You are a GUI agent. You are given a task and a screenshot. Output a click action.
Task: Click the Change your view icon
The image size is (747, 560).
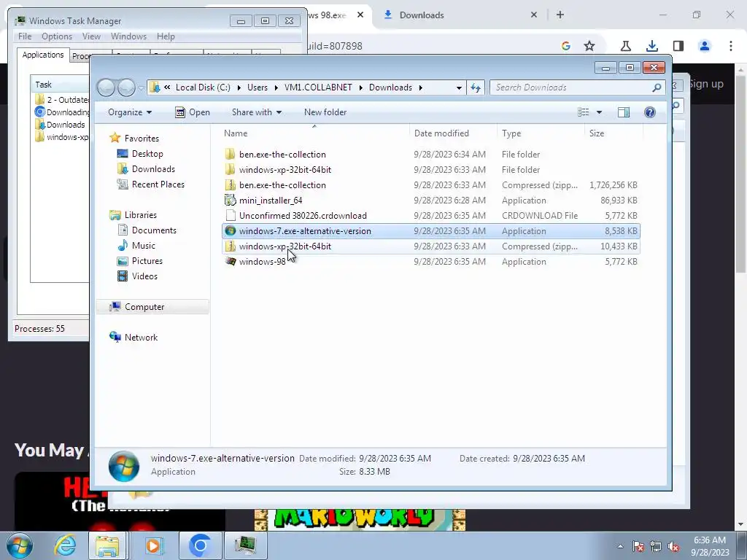(x=583, y=112)
